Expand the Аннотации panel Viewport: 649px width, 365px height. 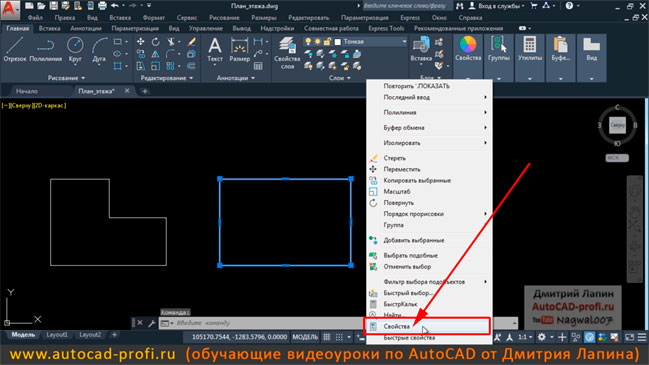(x=236, y=78)
